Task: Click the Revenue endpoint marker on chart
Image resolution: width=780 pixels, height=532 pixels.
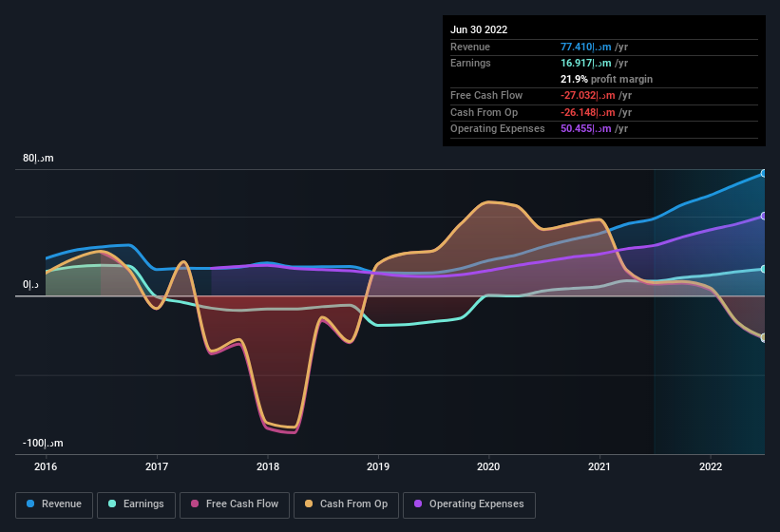Action: pyautogui.click(x=763, y=174)
